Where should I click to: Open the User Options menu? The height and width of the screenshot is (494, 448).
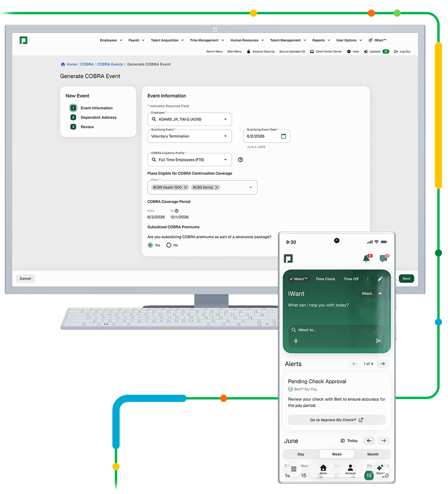pos(349,40)
